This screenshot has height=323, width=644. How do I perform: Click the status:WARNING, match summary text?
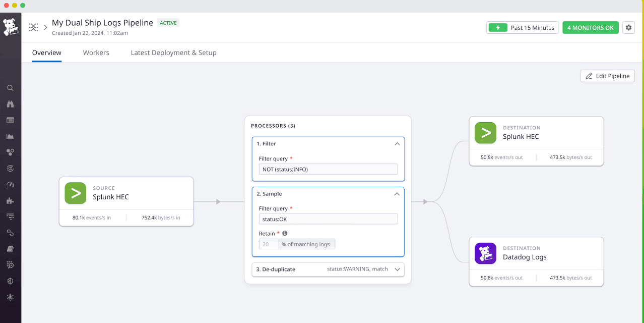pos(357,269)
